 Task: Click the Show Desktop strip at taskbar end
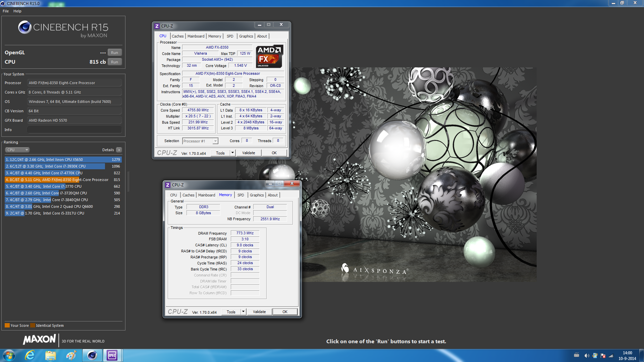641,355
